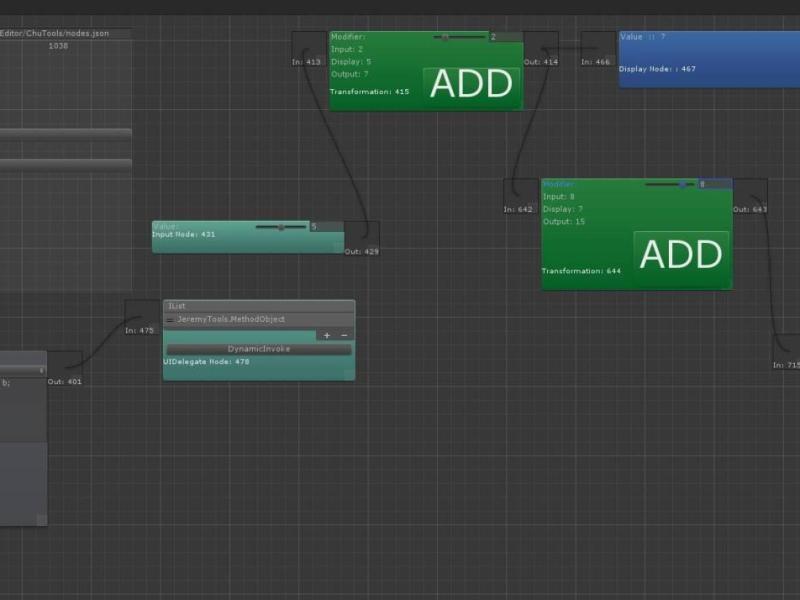The width and height of the screenshot is (800, 600).
Task: Select the In: 466 port on Display Node
Action: pyautogui.click(x=597, y=60)
